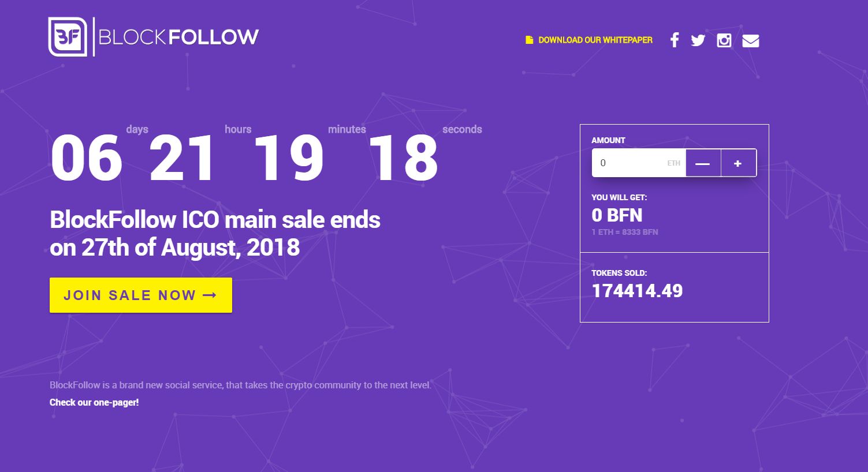868x472 pixels.
Task: Increase ETH amount with plus button
Action: click(x=738, y=163)
